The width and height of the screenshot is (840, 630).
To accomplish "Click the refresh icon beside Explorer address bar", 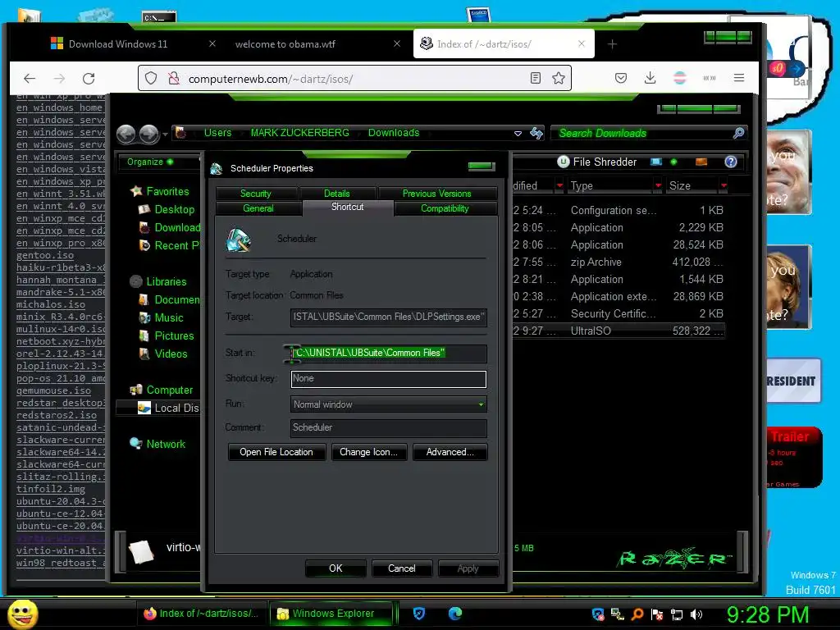I will 536,133.
